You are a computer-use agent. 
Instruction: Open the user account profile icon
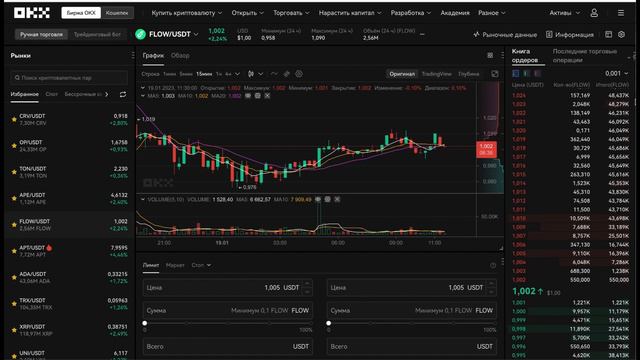click(x=594, y=13)
